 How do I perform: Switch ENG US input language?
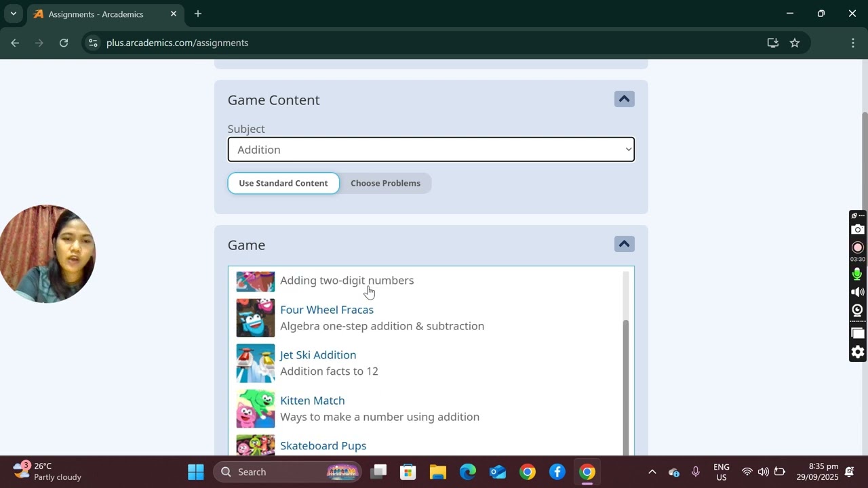722,472
